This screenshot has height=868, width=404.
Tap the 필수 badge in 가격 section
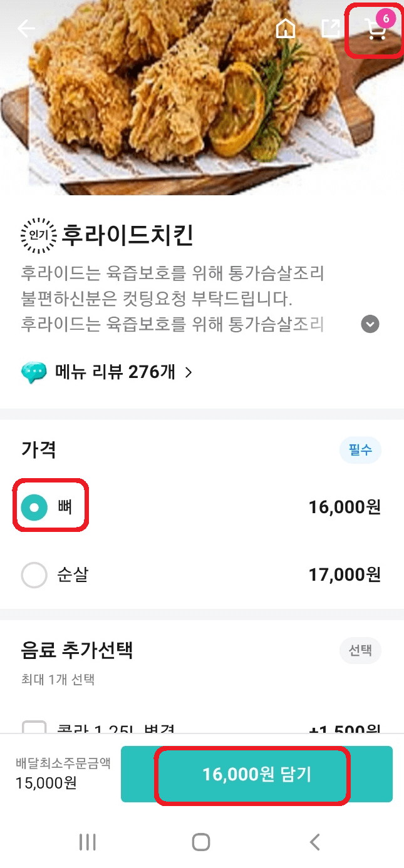click(x=360, y=450)
